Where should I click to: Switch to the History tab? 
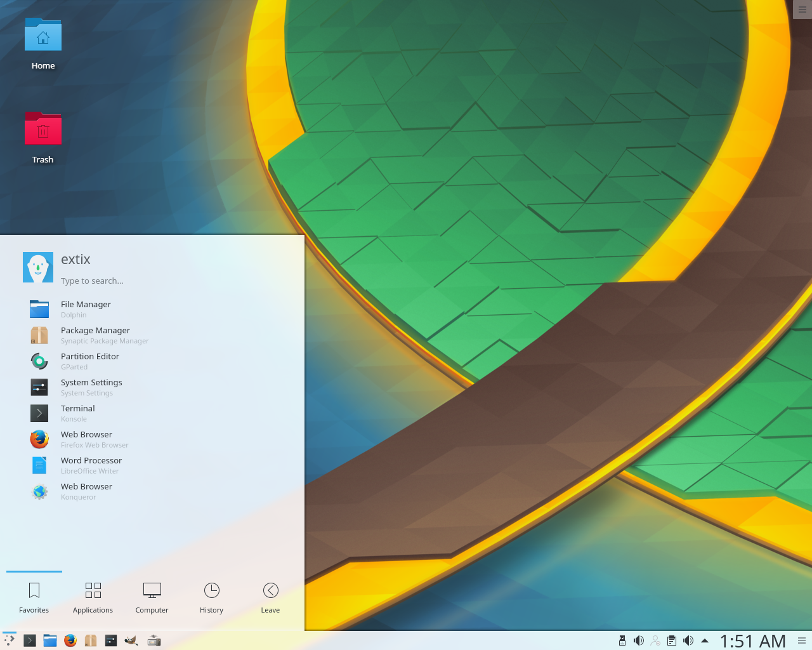pyautogui.click(x=211, y=598)
